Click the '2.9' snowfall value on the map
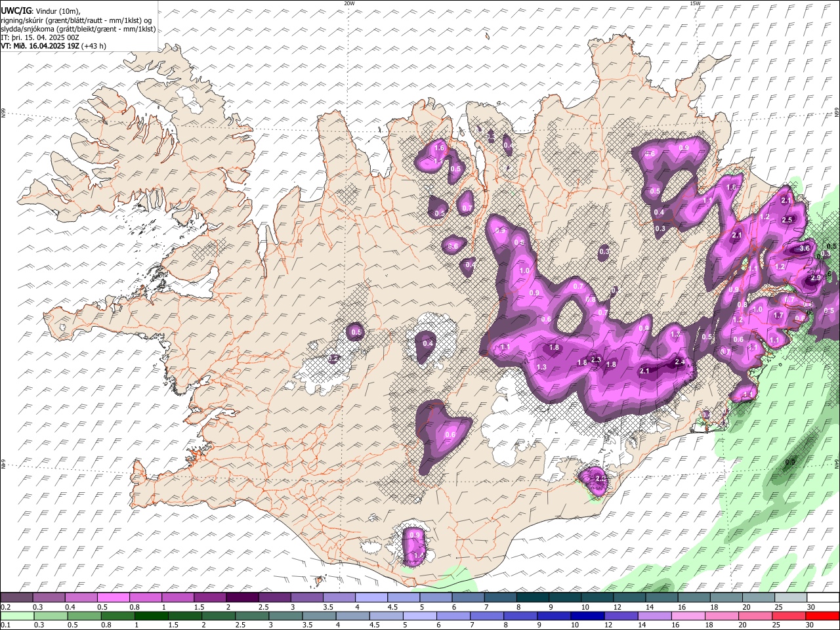The width and height of the screenshot is (840, 630). (x=816, y=278)
